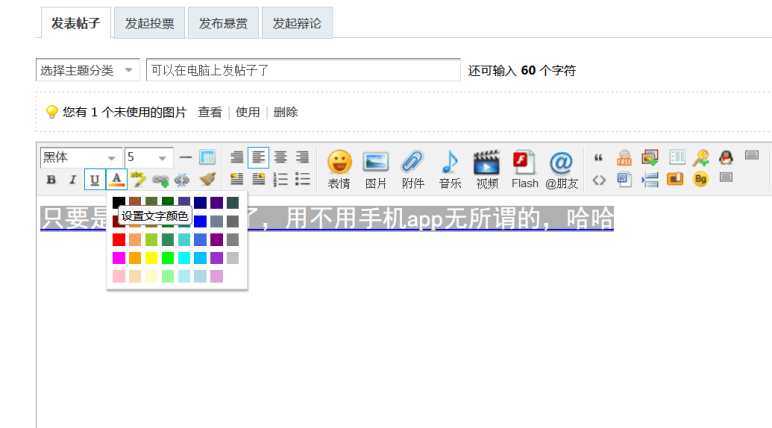The image size is (772, 428).
Task: Insert Flash using the Flash icon
Action: 524,167
